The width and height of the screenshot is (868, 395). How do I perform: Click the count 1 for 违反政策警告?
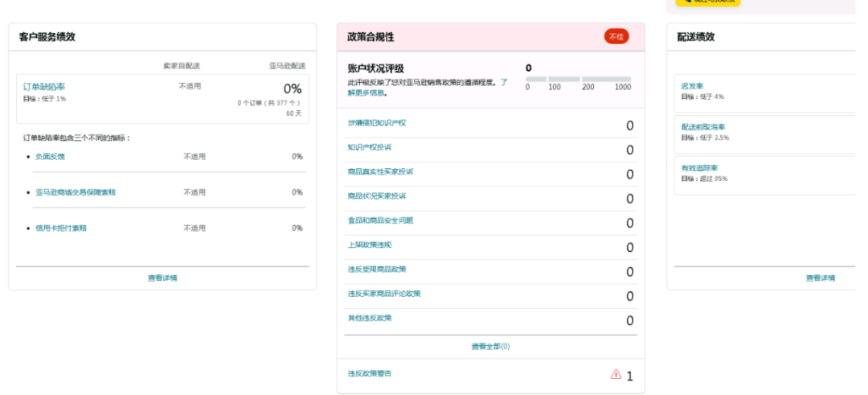coord(629,376)
